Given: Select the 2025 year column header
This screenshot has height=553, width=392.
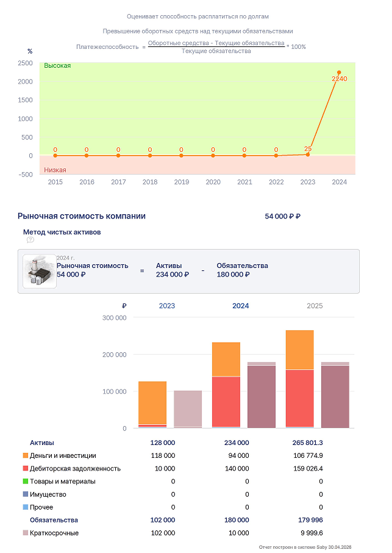Looking at the screenshot, I should [315, 306].
